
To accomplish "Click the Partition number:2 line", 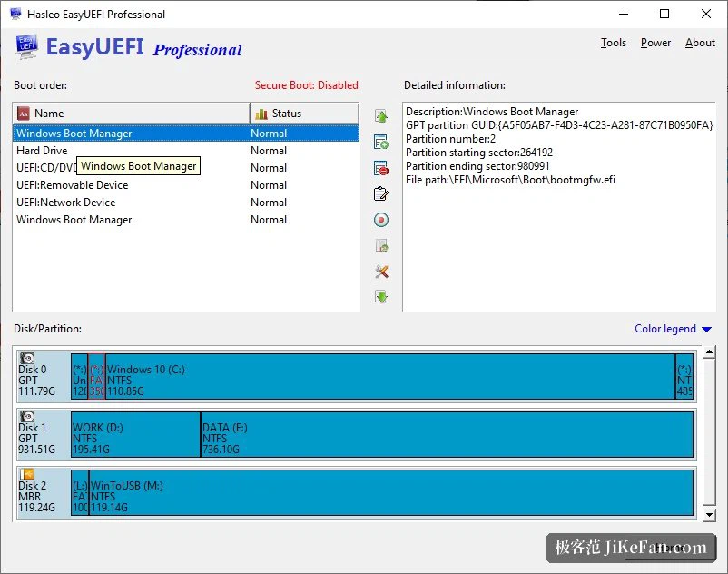I will (x=450, y=139).
